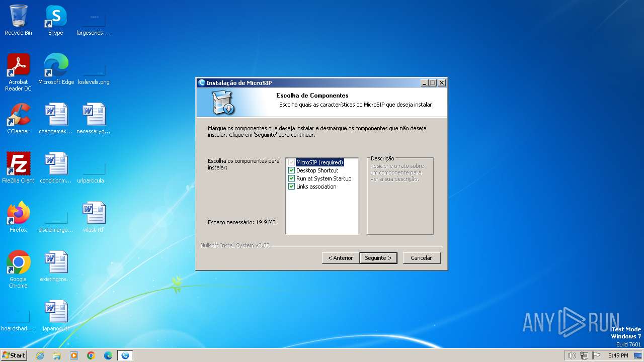Launch Google Chrome desktop shortcut
Screen dimensions: 644x362
pos(18,269)
